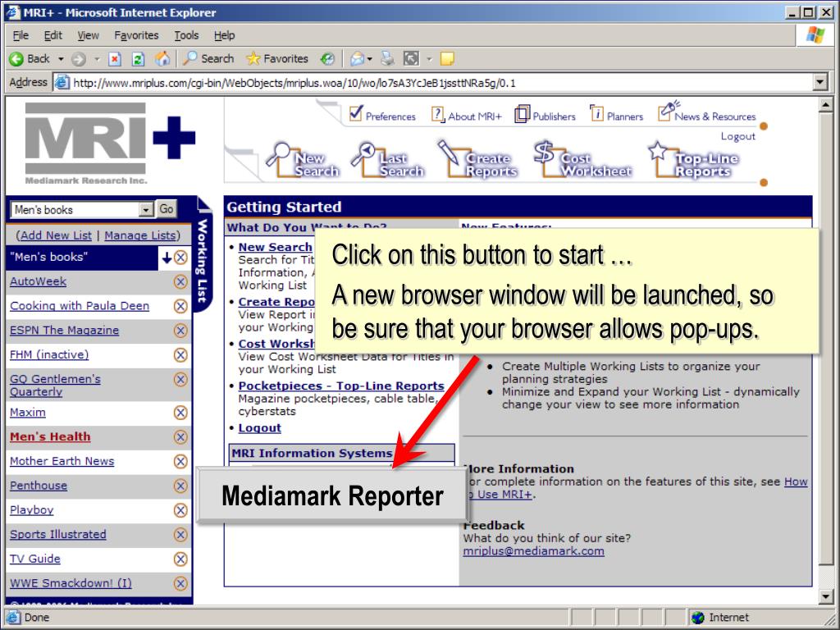The width and height of the screenshot is (840, 630).
Task: Open the Tools menu
Action: coord(186,35)
